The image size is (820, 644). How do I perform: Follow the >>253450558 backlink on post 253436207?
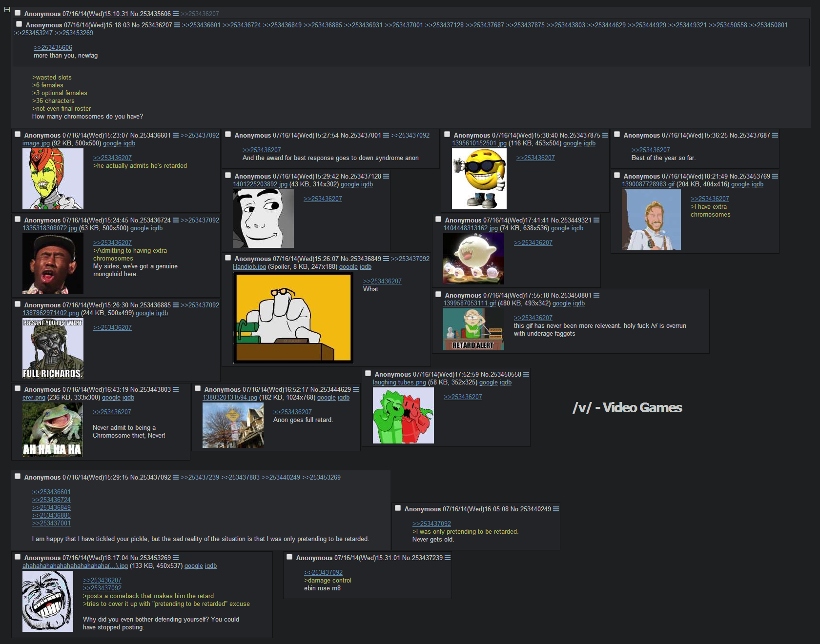click(x=728, y=25)
